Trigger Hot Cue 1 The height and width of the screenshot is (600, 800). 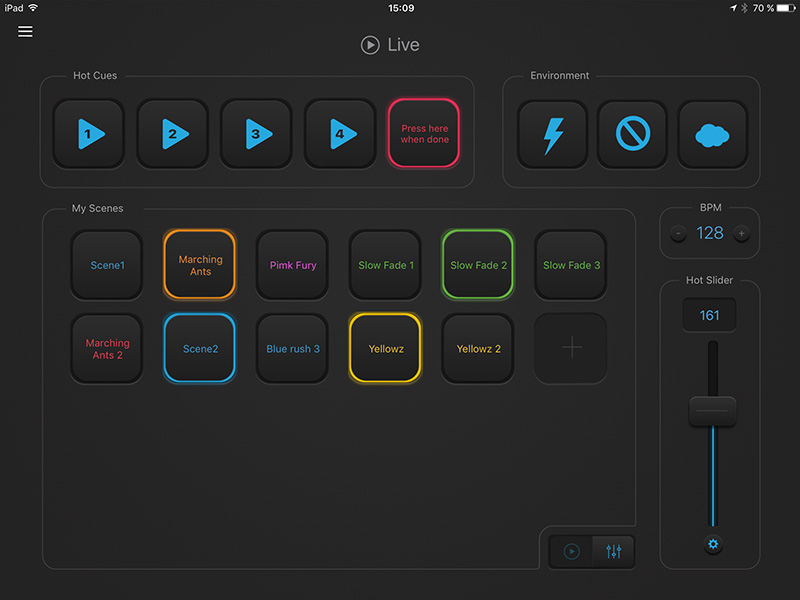[x=91, y=134]
